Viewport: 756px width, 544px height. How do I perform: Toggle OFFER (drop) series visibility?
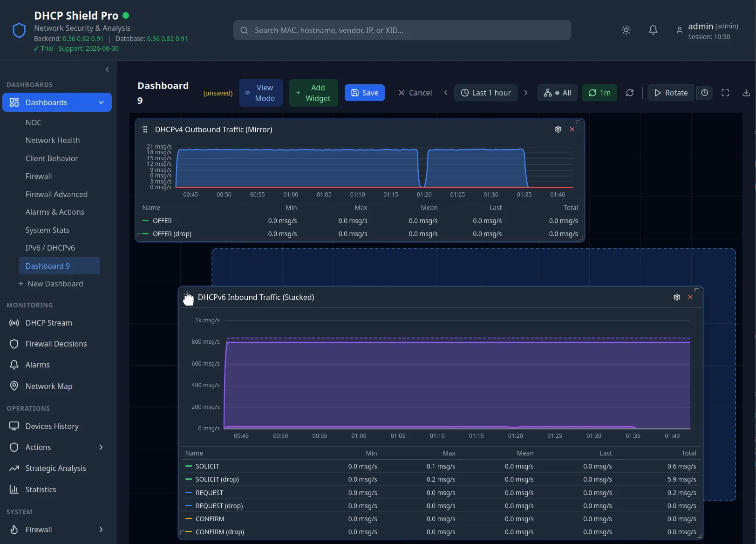[x=172, y=234]
